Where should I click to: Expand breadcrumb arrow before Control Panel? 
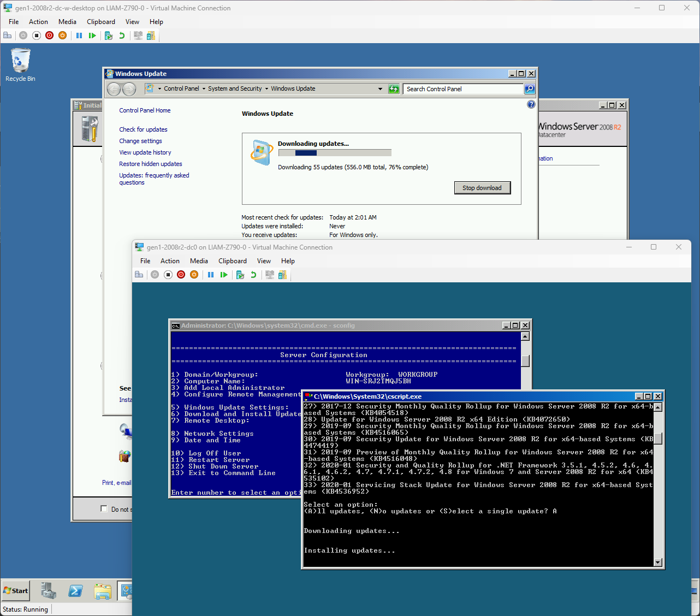click(x=159, y=89)
